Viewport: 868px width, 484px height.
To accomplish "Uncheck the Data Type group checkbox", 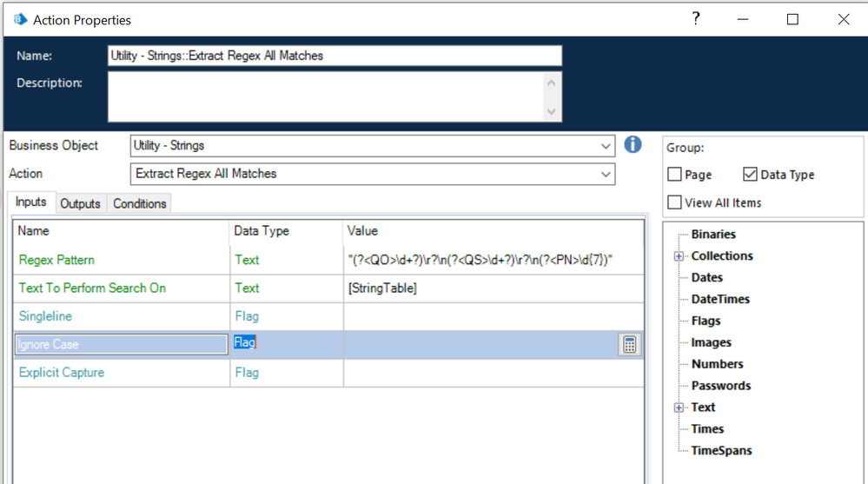I will click(750, 175).
